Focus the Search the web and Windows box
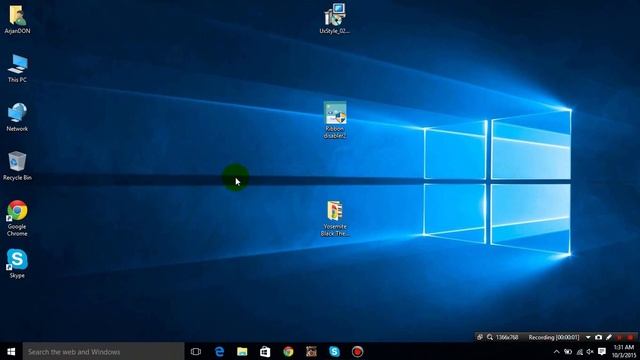This screenshot has width=640, height=360. [103, 351]
